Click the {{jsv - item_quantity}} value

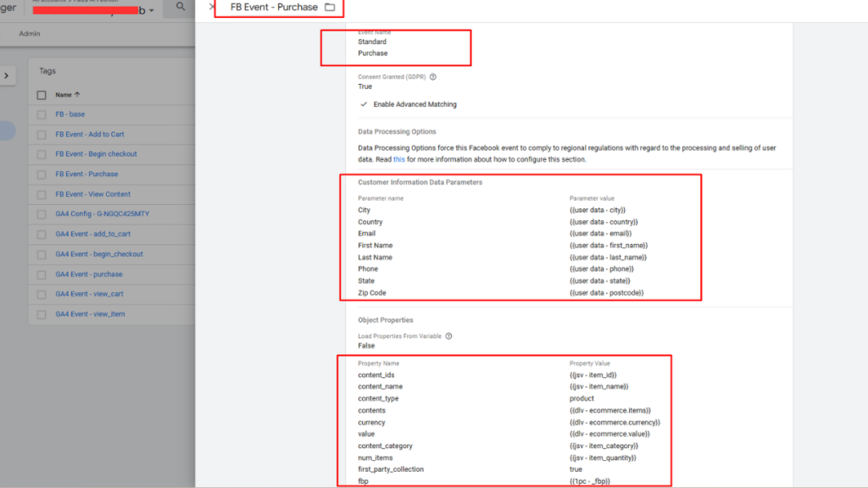tap(603, 458)
